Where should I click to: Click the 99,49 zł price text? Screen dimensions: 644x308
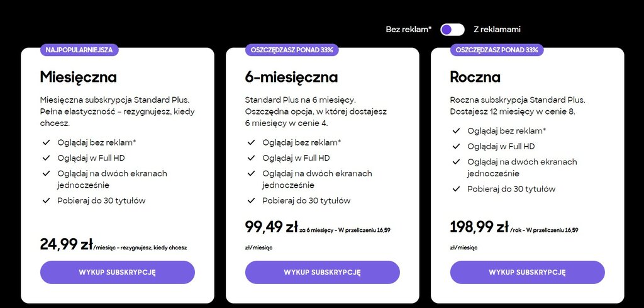click(x=272, y=227)
